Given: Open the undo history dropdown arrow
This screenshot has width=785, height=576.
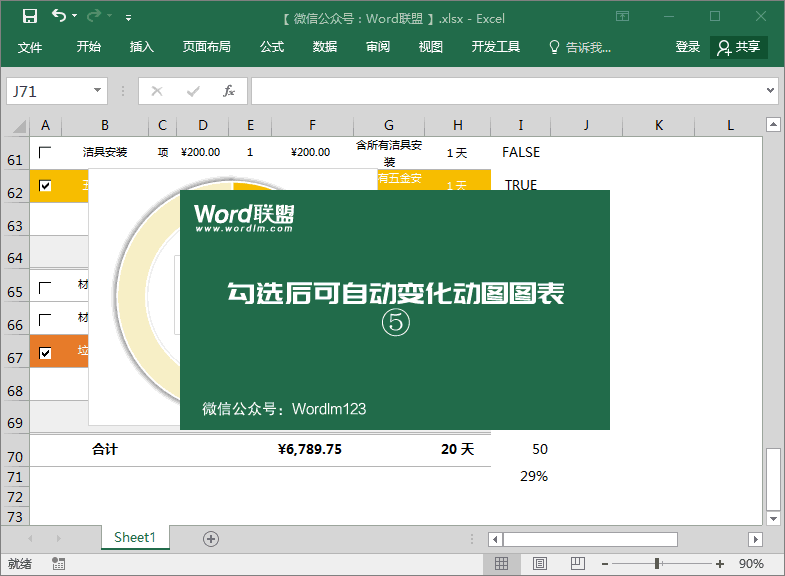Looking at the screenshot, I should pyautogui.click(x=75, y=16).
